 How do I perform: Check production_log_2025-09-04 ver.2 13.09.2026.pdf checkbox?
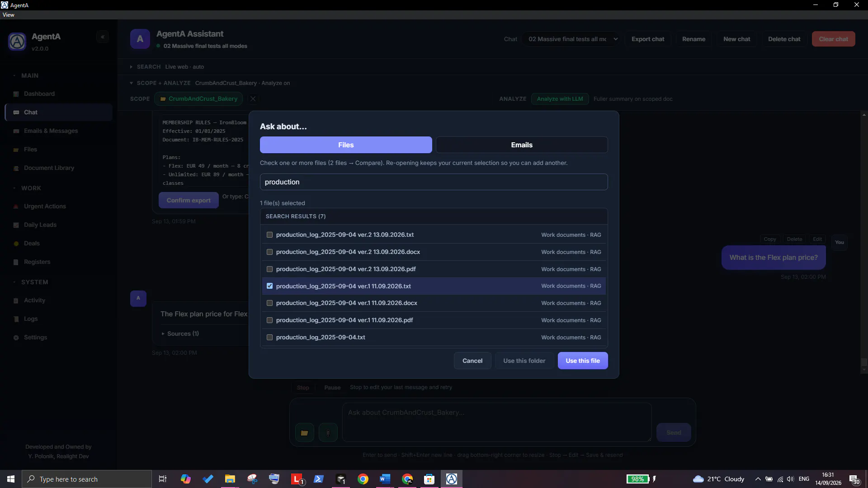pyautogui.click(x=269, y=269)
